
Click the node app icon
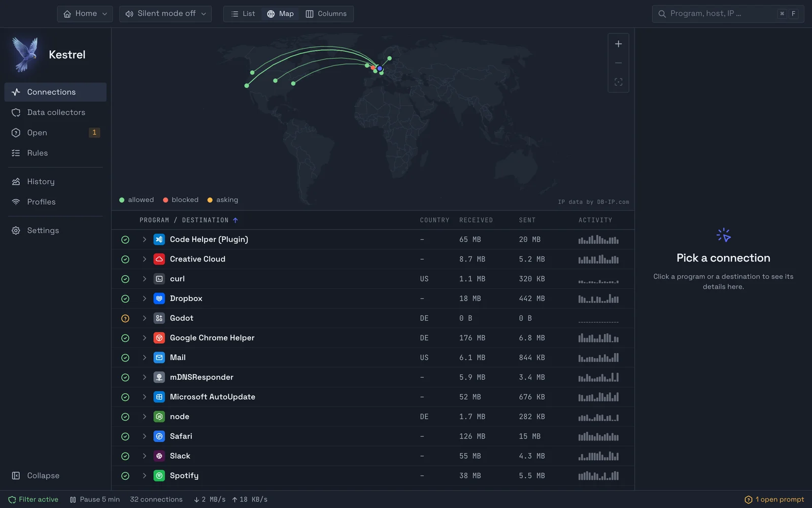pos(159,417)
